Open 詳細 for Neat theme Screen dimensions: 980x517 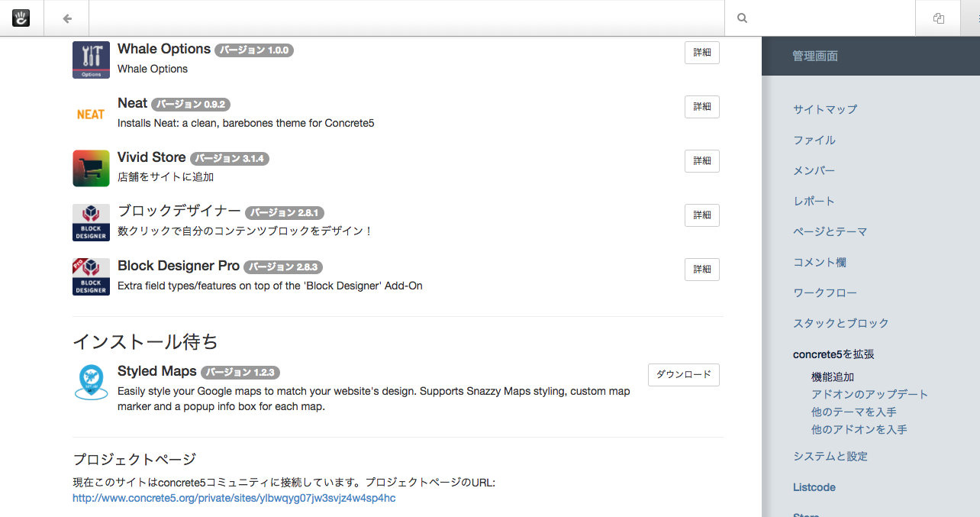pos(702,107)
